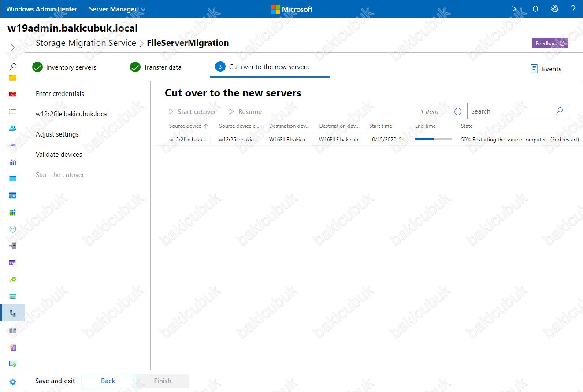This screenshot has width=583, height=392.
Task: Open the notifications bell
Action: coord(535,9)
